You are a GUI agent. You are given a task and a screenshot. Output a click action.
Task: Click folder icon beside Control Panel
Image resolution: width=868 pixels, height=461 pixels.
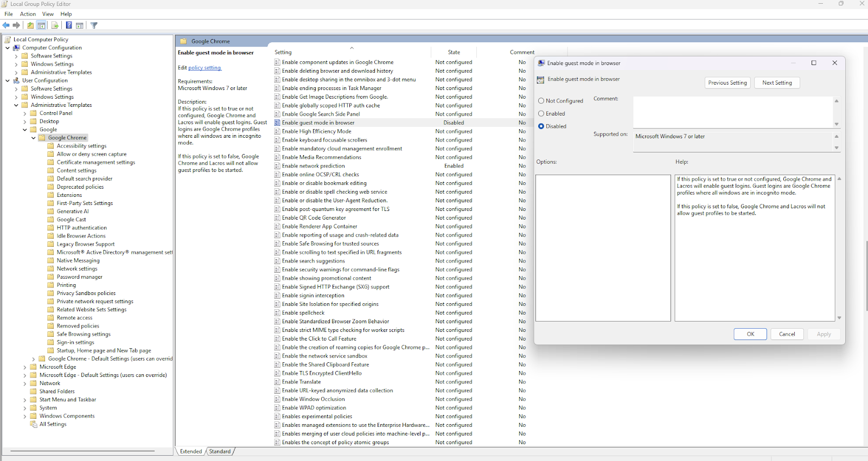(34, 113)
